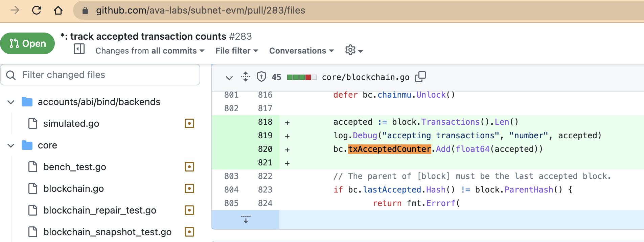Click the browser home icon

point(58,11)
